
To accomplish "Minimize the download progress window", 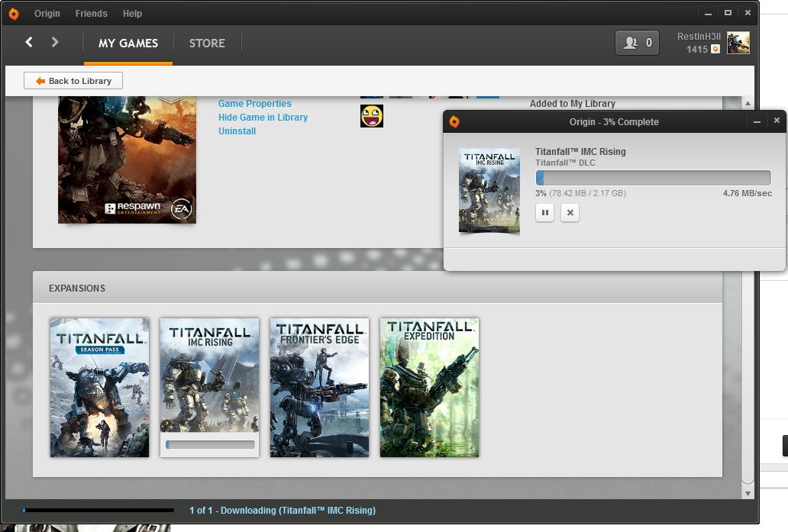I will (x=757, y=121).
